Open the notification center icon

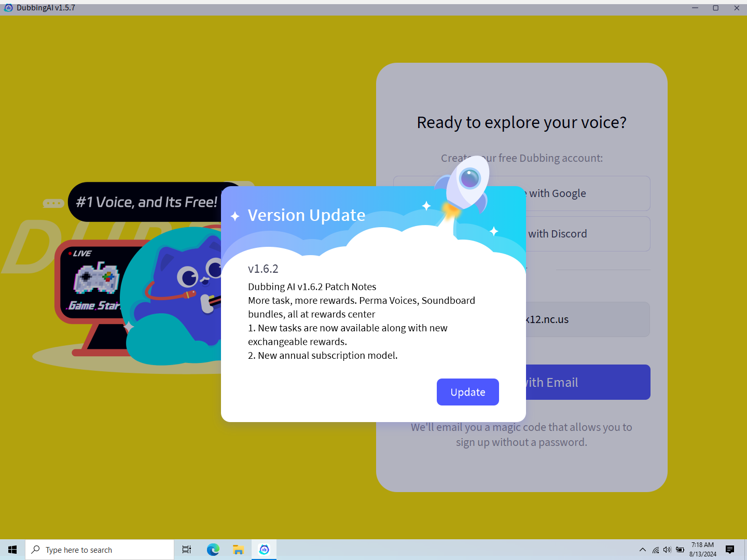730,550
